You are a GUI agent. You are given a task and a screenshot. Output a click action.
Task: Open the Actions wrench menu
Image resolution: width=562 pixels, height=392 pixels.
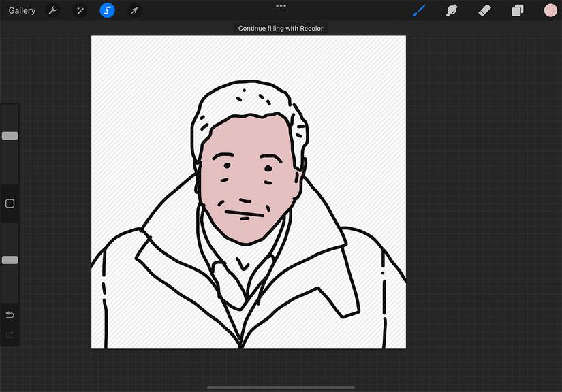[x=51, y=10]
